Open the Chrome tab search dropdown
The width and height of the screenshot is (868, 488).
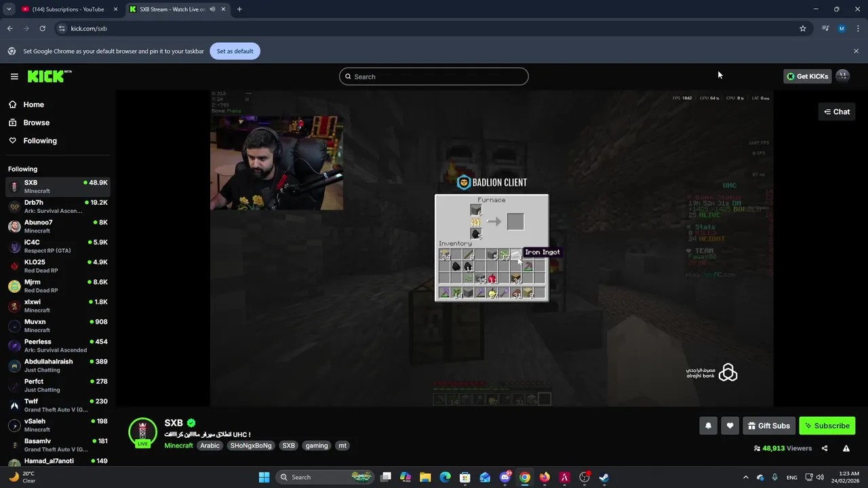click(x=8, y=9)
